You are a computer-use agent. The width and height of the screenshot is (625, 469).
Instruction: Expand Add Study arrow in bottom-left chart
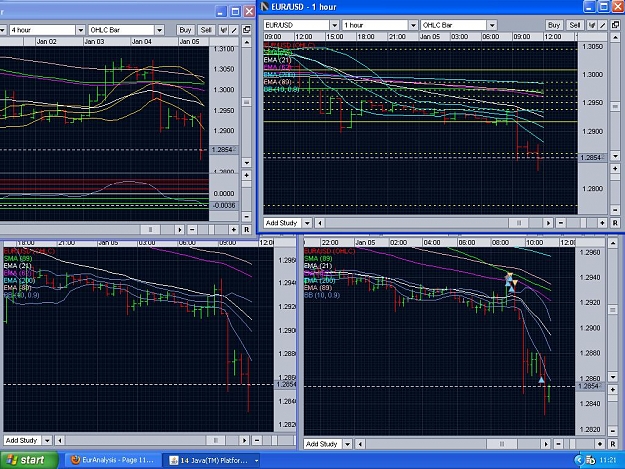coord(47,440)
